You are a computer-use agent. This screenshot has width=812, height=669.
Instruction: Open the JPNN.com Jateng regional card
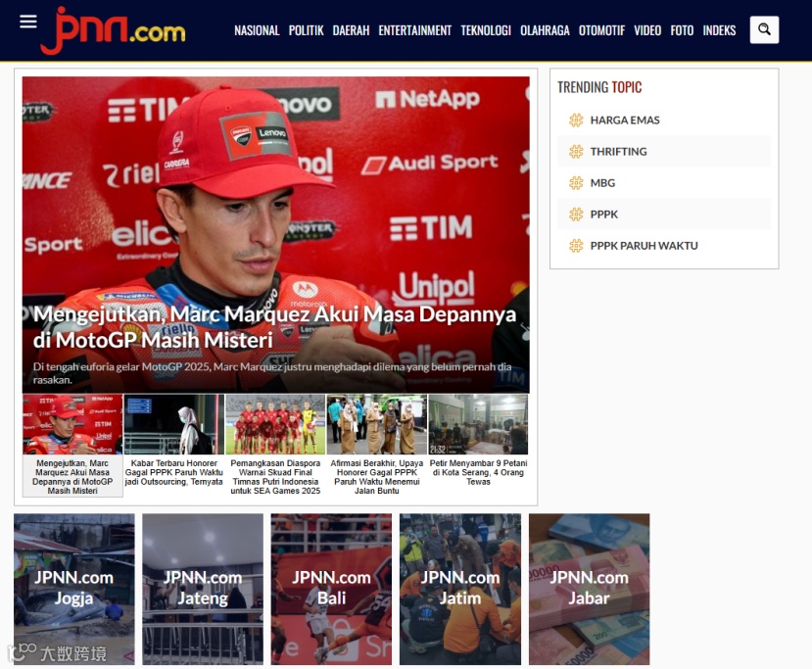(203, 589)
